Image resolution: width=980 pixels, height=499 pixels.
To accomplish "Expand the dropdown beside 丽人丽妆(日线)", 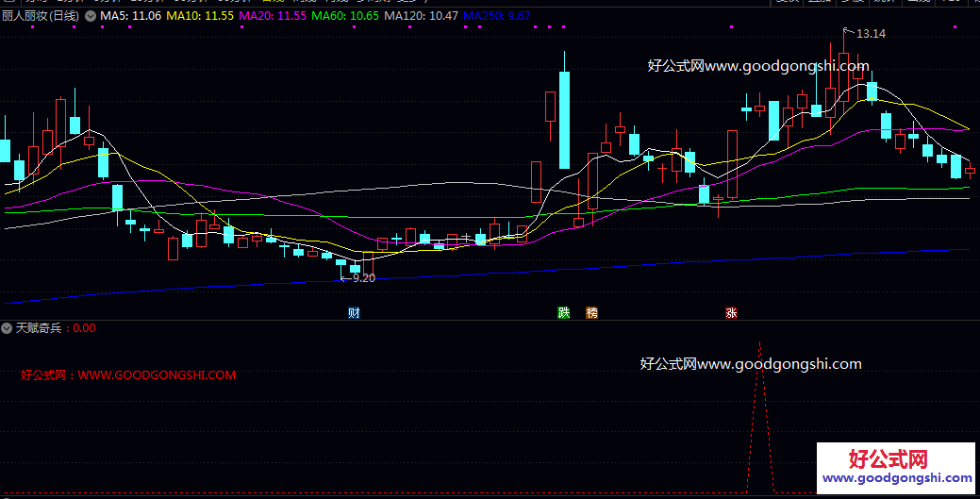I will tap(91, 16).
